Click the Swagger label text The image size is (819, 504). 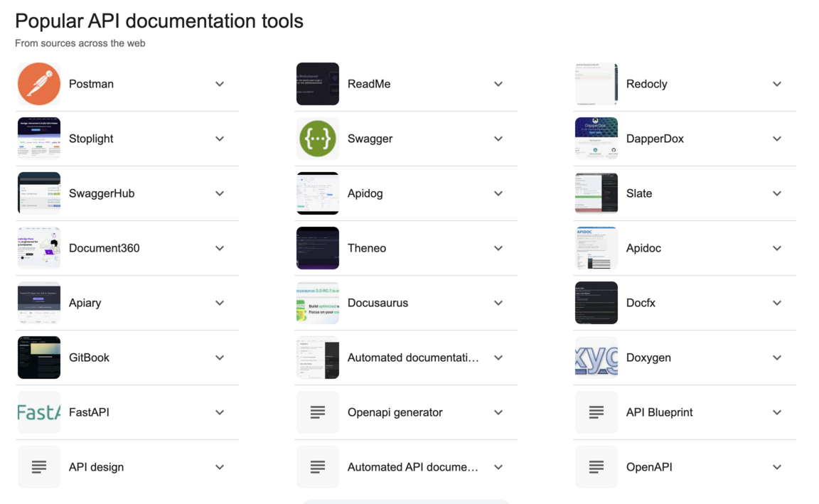click(x=370, y=139)
